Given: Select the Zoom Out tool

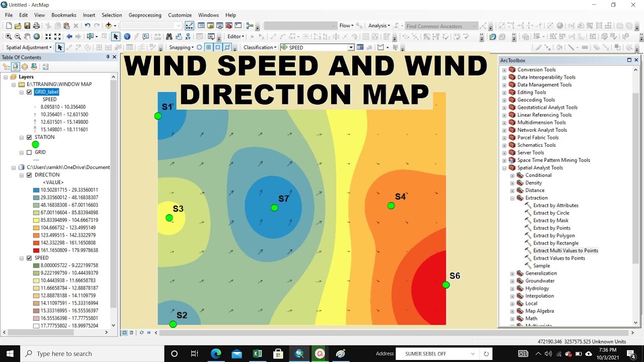Looking at the screenshot, I should click(18, 36).
